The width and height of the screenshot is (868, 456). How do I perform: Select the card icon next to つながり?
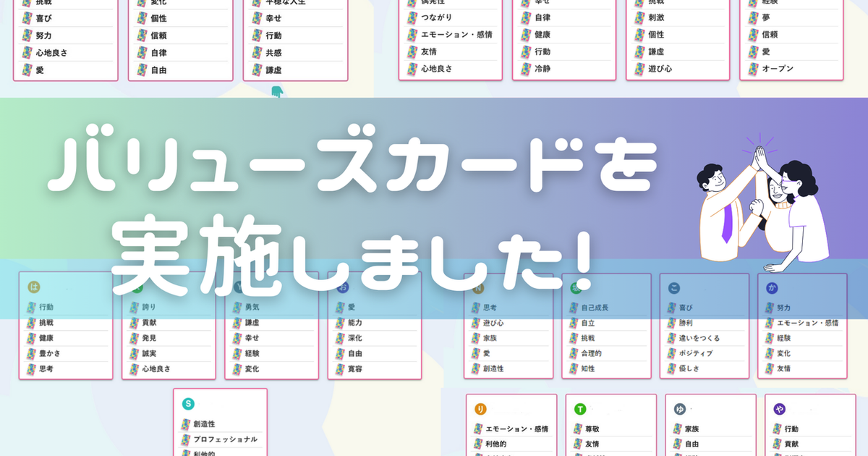[x=412, y=17]
